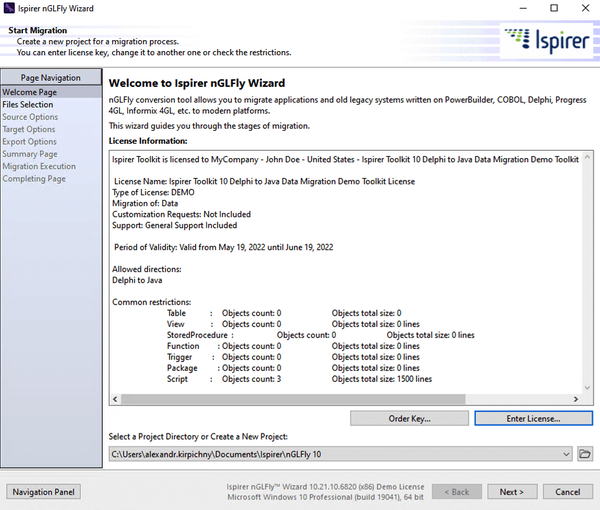Image resolution: width=600 pixels, height=510 pixels.
Task: Click the license box vertical scroll down arrow
Action: [x=587, y=388]
